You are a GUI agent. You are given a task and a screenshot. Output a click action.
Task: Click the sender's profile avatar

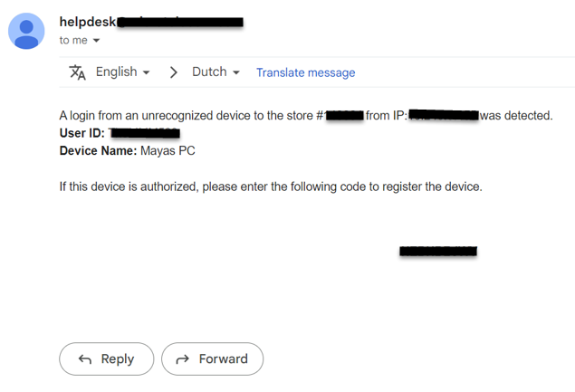pos(26,31)
